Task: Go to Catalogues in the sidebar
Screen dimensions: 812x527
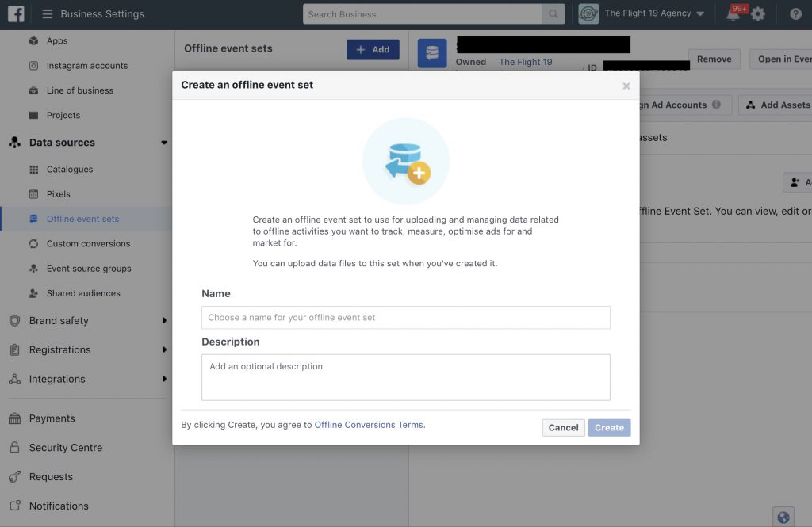Action: 69,170
